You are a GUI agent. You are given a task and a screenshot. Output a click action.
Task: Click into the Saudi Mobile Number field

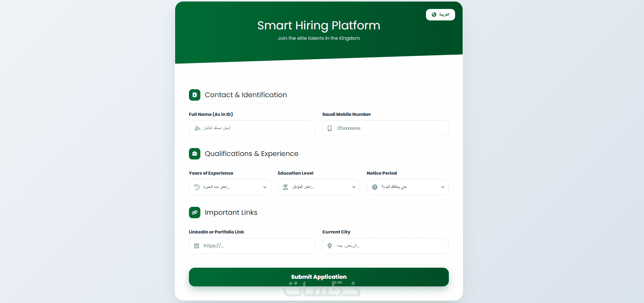click(x=389, y=128)
